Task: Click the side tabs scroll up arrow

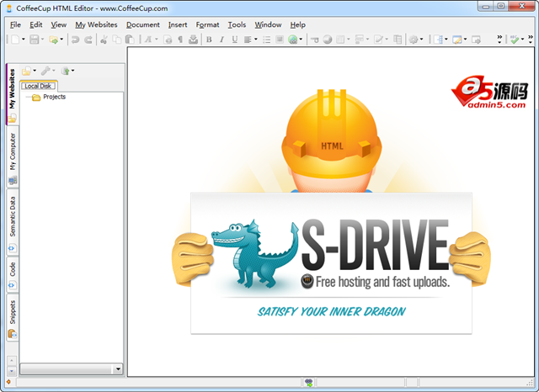Action: tap(12, 360)
